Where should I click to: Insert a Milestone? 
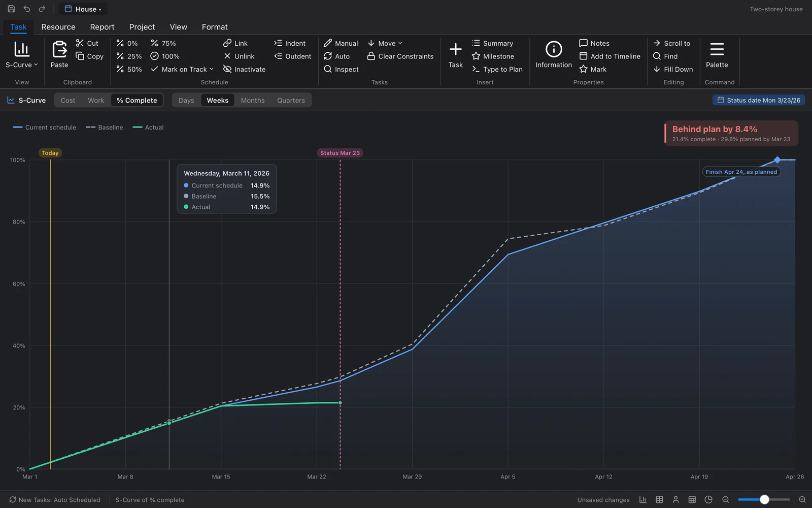(x=493, y=56)
